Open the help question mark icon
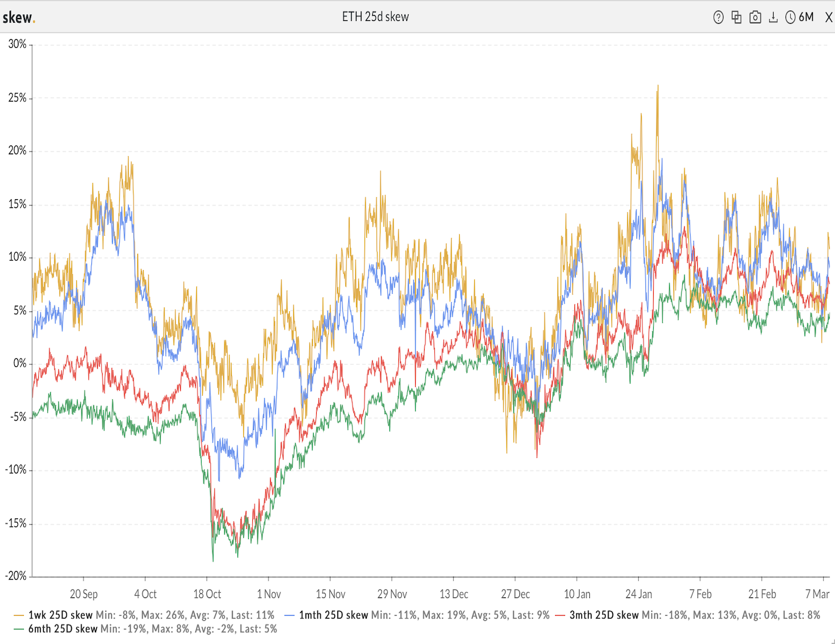 point(718,17)
